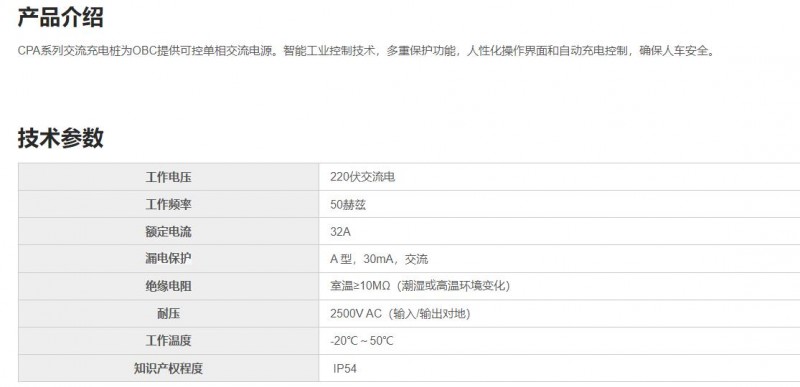This screenshot has width=800, height=387.
Task: Click the 技术参数 heading
Action: [61, 138]
